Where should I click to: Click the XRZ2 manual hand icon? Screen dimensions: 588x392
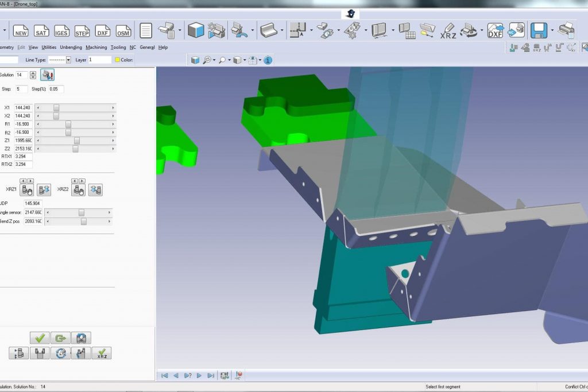78,190
